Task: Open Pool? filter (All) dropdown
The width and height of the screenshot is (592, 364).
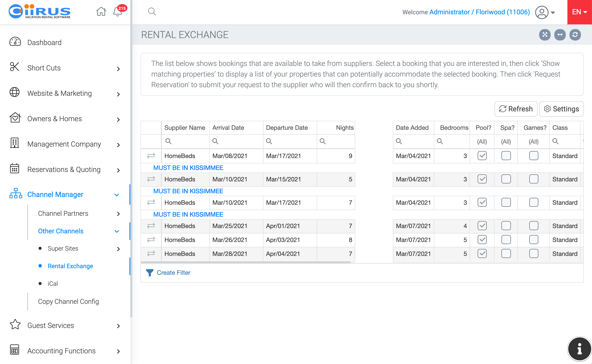Action: click(482, 141)
